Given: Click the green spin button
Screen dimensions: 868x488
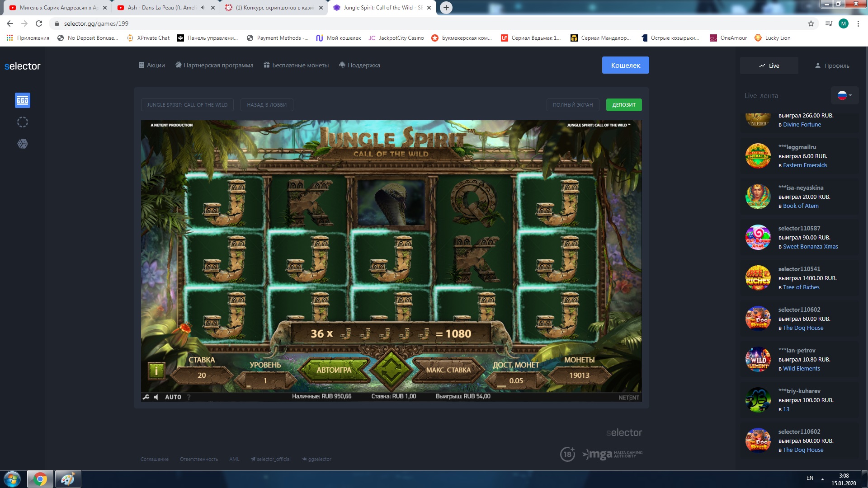Looking at the screenshot, I should point(391,370).
